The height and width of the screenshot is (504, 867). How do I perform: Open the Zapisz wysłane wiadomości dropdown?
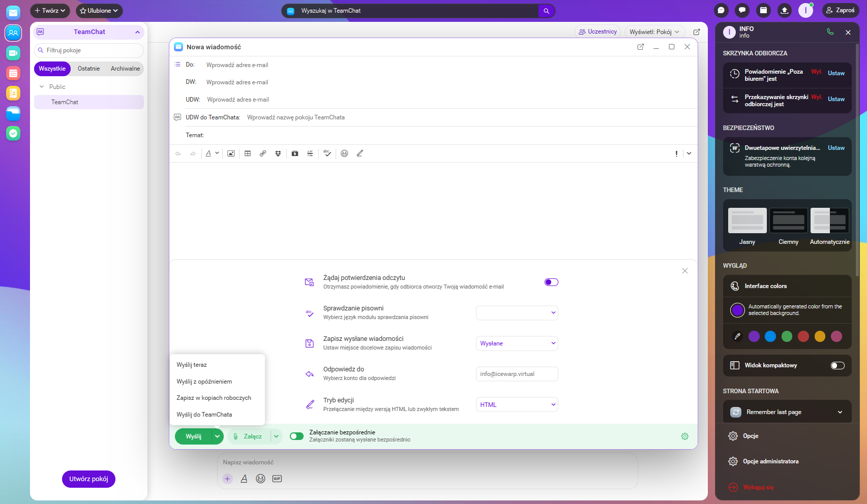pyautogui.click(x=517, y=343)
